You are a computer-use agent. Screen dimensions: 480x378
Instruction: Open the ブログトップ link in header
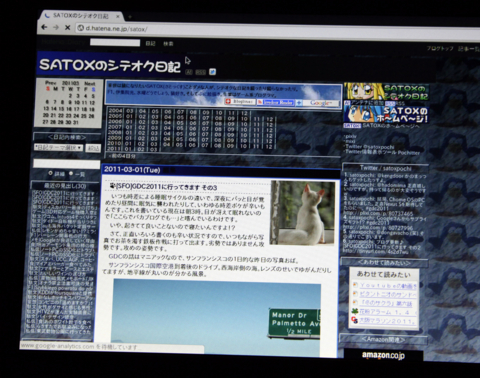440,49
